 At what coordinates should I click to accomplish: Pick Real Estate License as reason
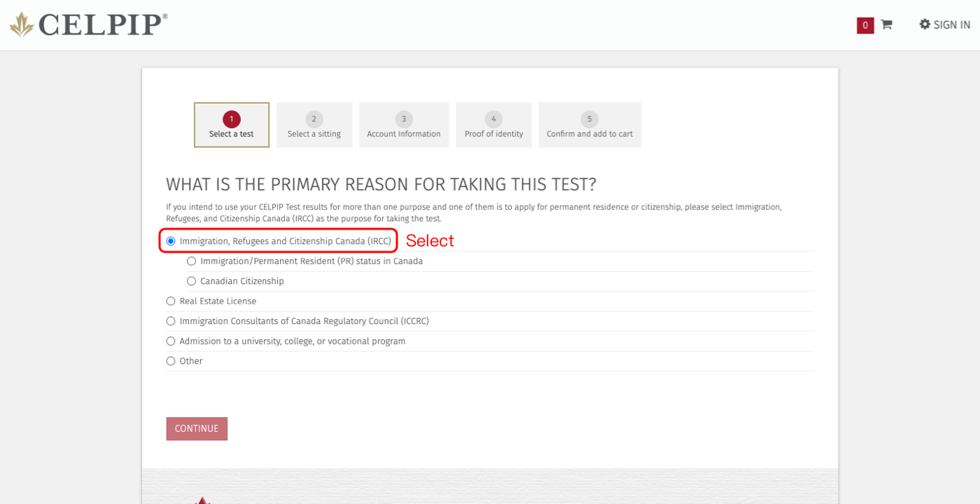pyautogui.click(x=171, y=301)
